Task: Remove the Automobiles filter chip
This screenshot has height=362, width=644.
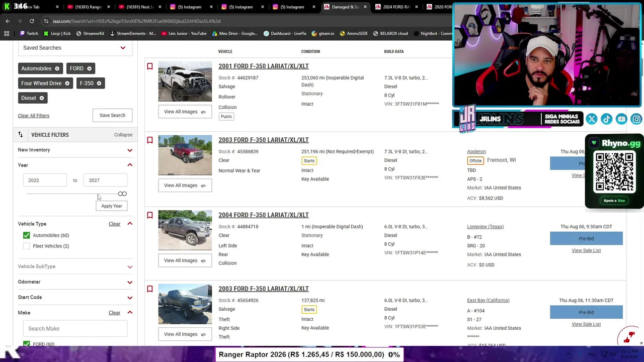Action: pos(57,68)
